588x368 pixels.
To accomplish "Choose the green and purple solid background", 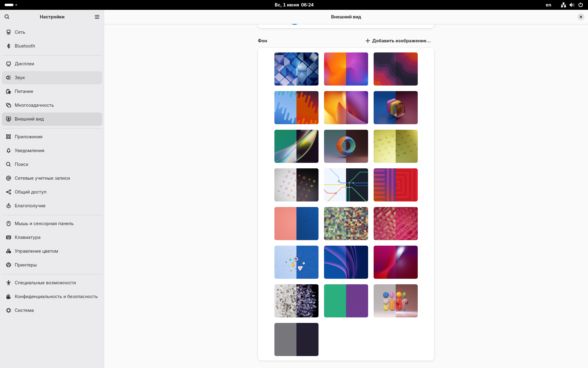I will coord(346,301).
